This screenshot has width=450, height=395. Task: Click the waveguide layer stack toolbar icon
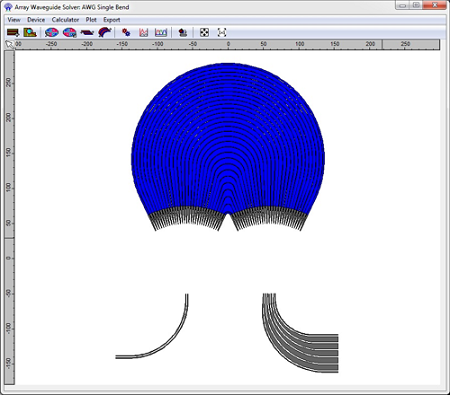click(13, 32)
